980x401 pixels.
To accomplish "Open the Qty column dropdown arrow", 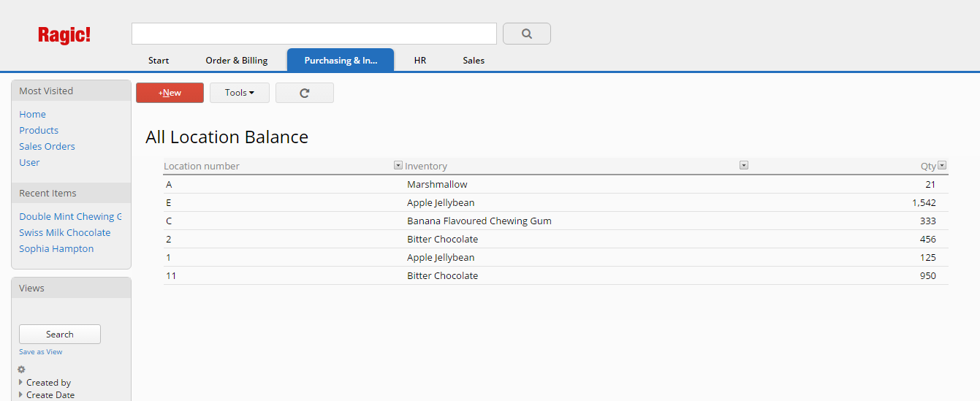I will coord(942,165).
